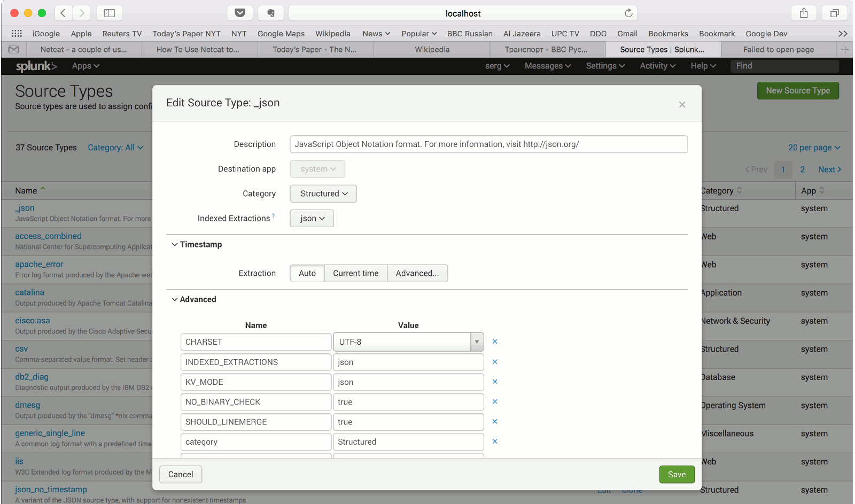Delete the category row
The width and height of the screenshot is (855, 504).
[495, 441]
